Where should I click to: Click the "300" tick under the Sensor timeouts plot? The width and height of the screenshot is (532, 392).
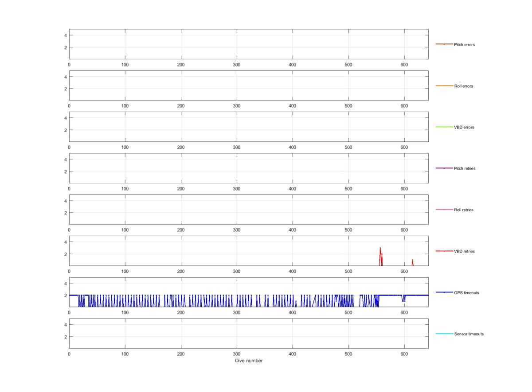pos(237,354)
